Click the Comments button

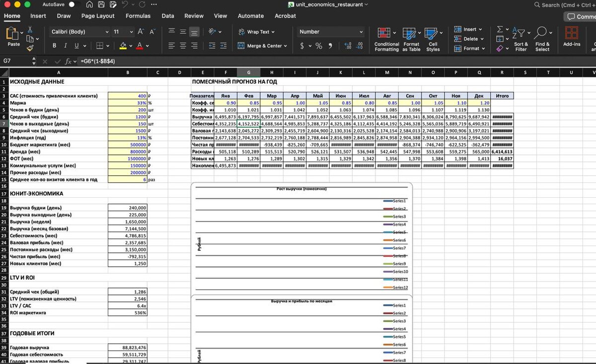(580, 16)
